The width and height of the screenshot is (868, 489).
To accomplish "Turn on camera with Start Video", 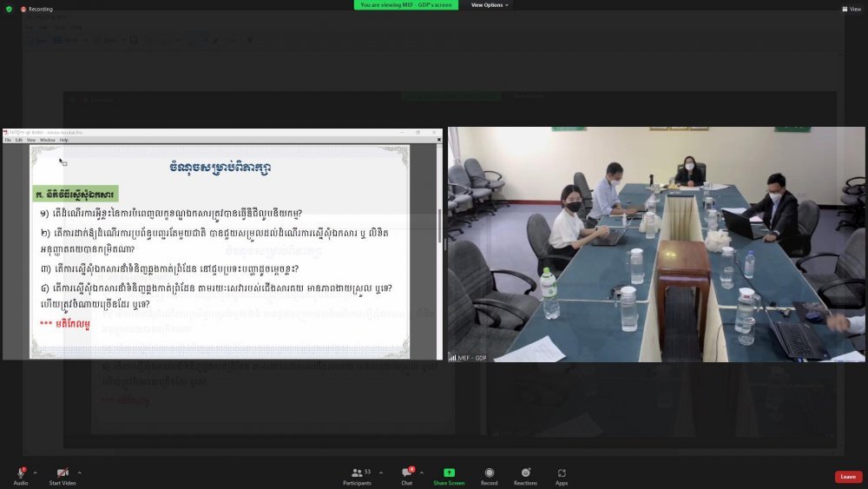I will (62, 473).
